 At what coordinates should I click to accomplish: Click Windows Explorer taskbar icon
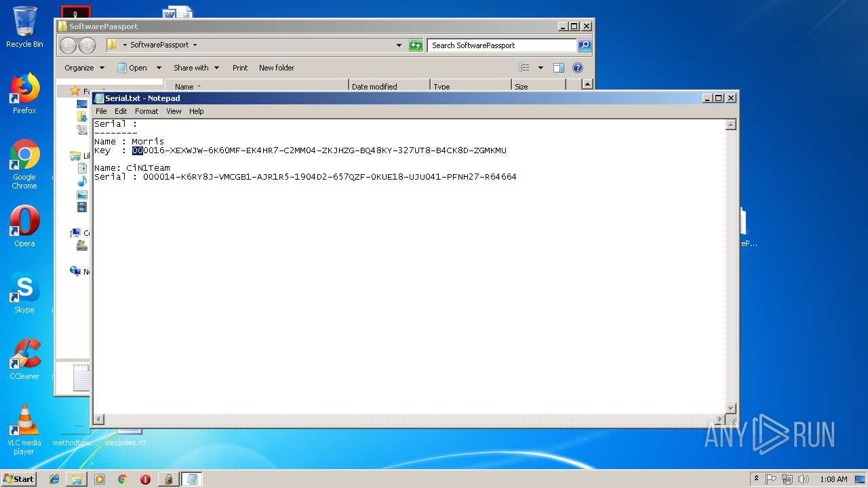[77, 479]
